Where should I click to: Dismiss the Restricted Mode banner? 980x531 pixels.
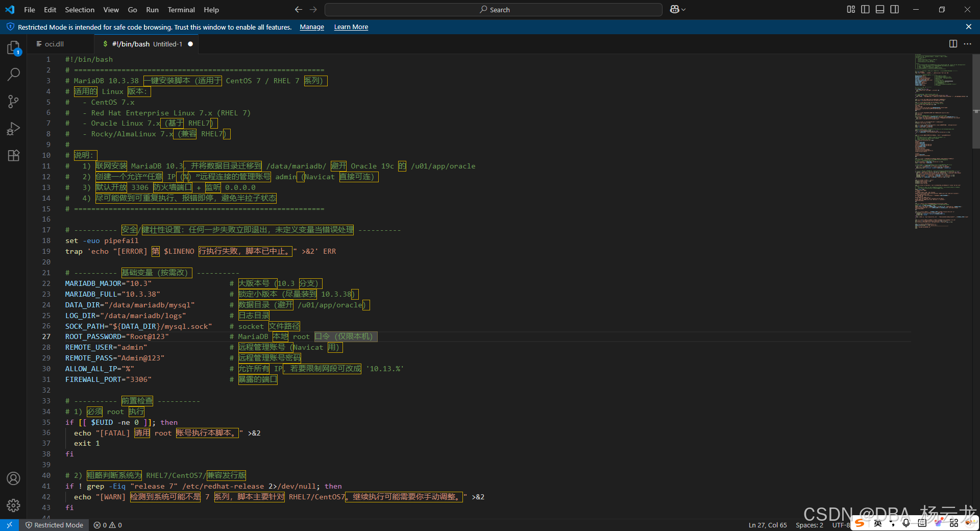pos(969,27)
